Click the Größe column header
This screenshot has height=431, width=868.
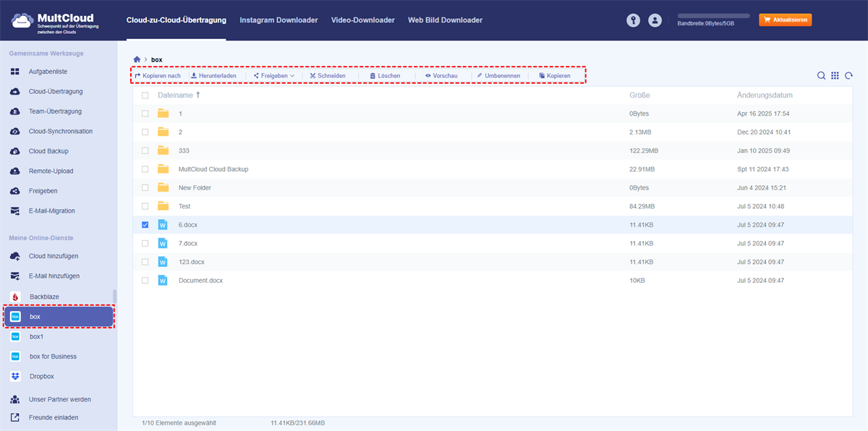click(639, 95)
